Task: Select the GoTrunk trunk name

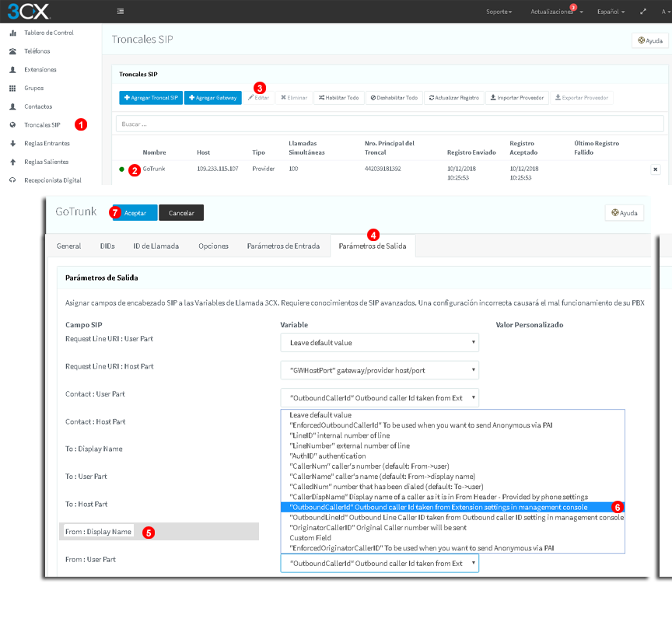Action: [154, 169]
